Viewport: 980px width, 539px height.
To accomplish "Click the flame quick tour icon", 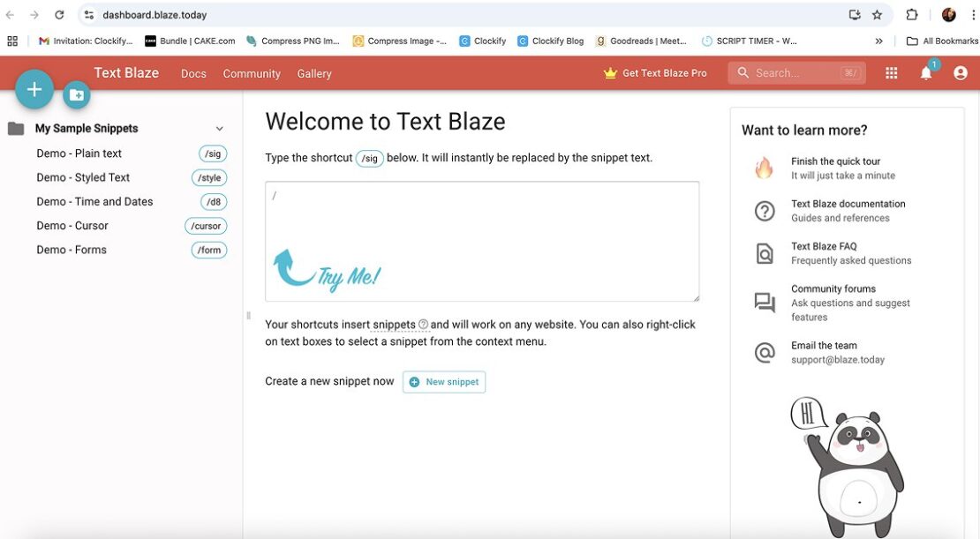I will click(x=764, y=168).
